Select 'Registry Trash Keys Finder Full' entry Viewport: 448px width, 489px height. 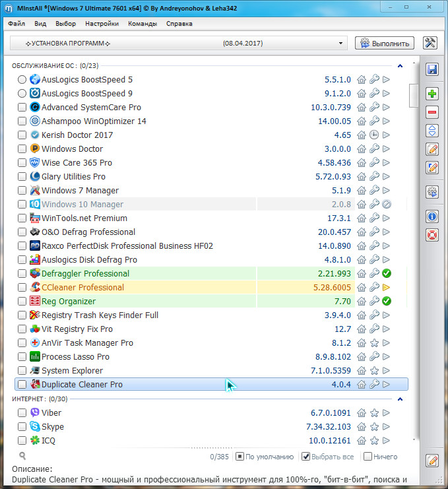(211, 315)
